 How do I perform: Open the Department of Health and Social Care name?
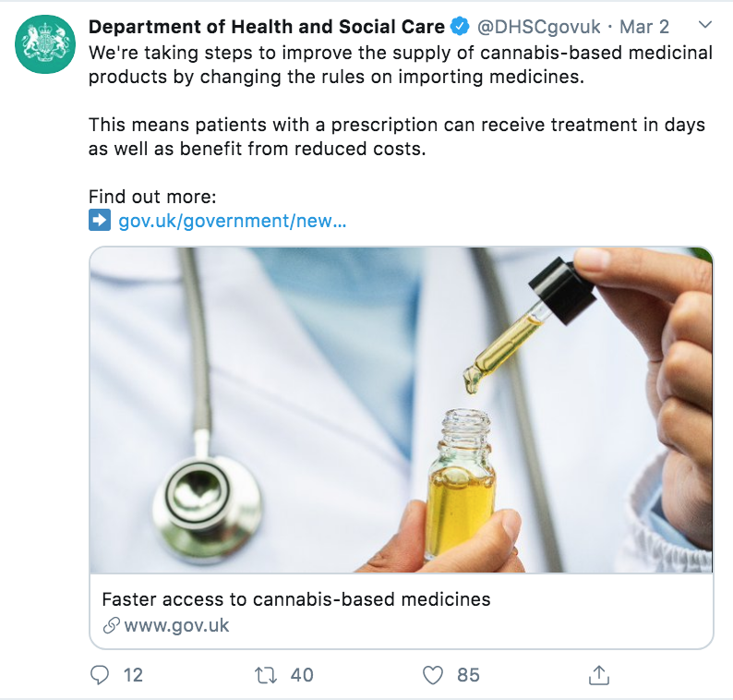[x=267, y=27]
